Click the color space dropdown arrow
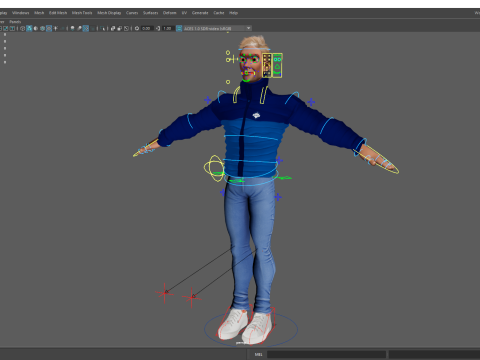The image size is (480, 360). 249,28
